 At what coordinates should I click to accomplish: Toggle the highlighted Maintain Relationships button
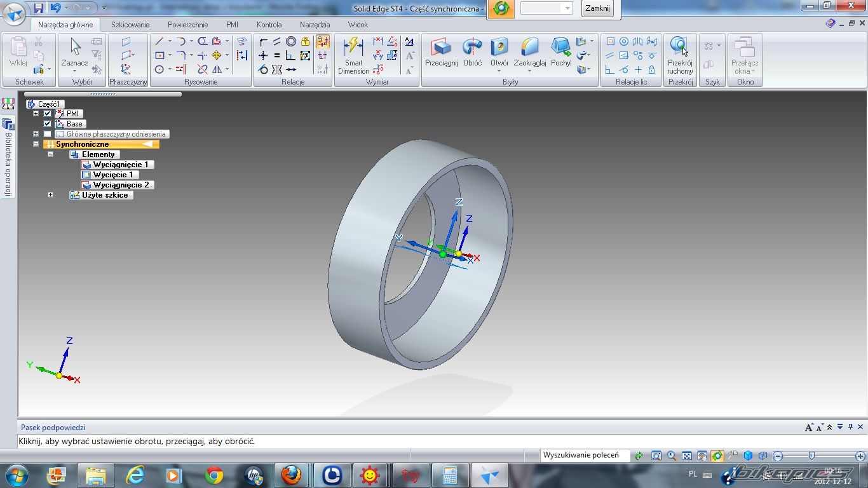coord(323,41)
